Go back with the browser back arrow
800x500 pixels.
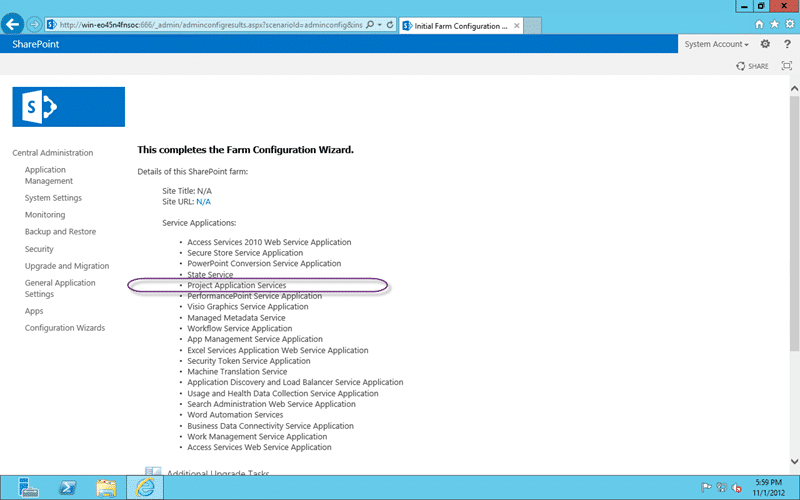coord(12,23)
